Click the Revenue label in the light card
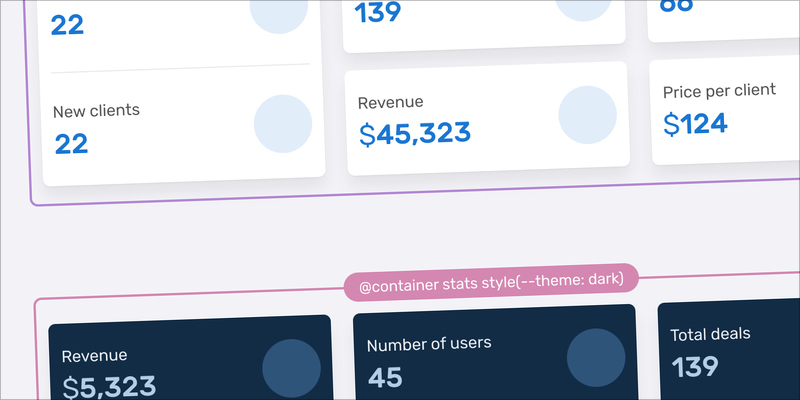 tap(390, 103)
